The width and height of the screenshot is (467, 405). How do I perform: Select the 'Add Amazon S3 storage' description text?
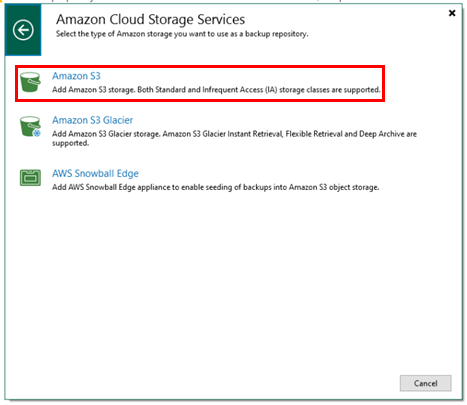(216, 90)
